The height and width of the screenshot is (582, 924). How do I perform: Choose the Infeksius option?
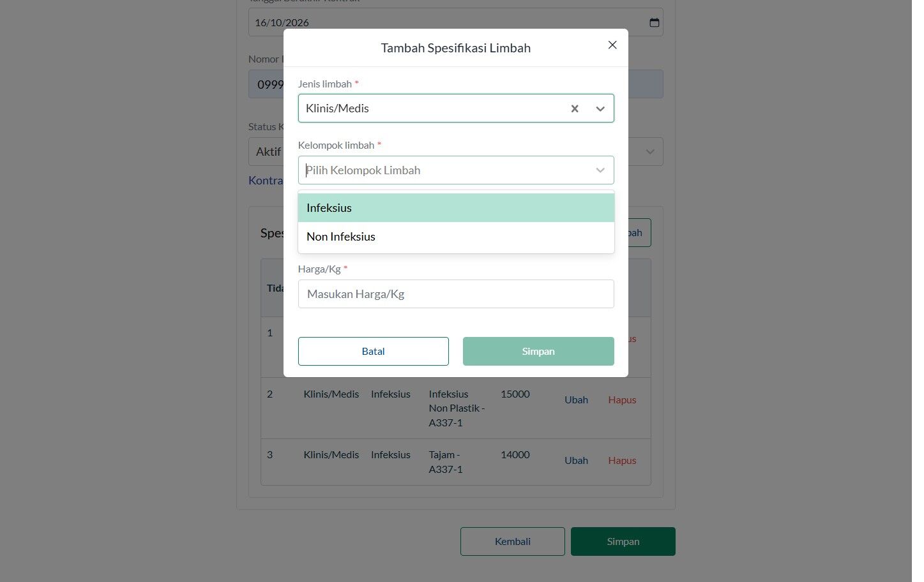click(456, 208)
